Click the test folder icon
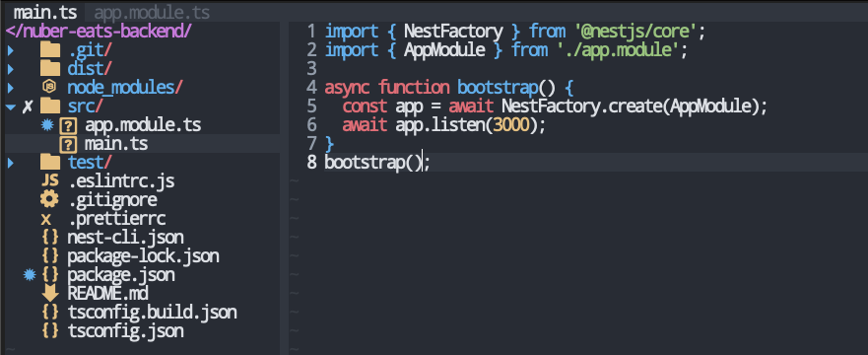This screenshot has height=355, width=868. 50,163
